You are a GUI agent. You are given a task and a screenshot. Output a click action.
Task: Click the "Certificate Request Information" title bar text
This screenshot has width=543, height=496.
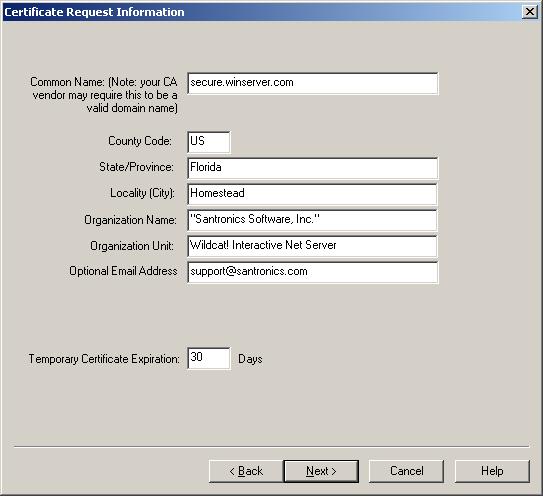pos(94,12)
